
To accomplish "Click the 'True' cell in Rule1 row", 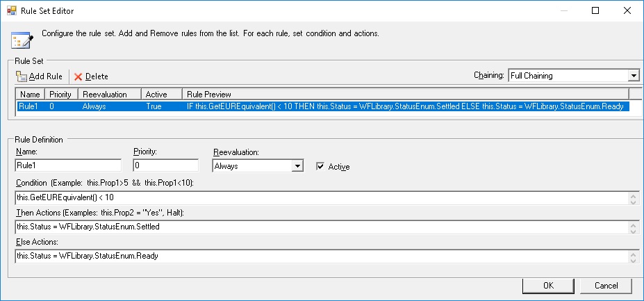I will (x=154, y=106).
